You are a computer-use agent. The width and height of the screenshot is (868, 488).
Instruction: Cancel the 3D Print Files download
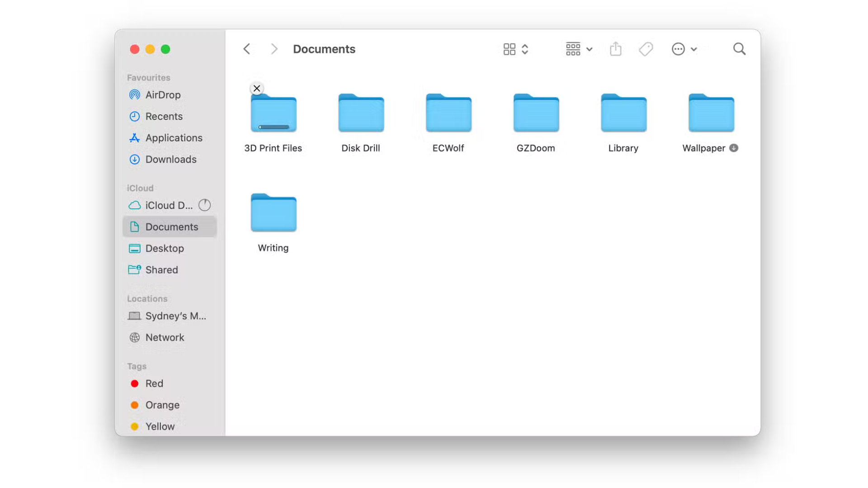[257, 89]
